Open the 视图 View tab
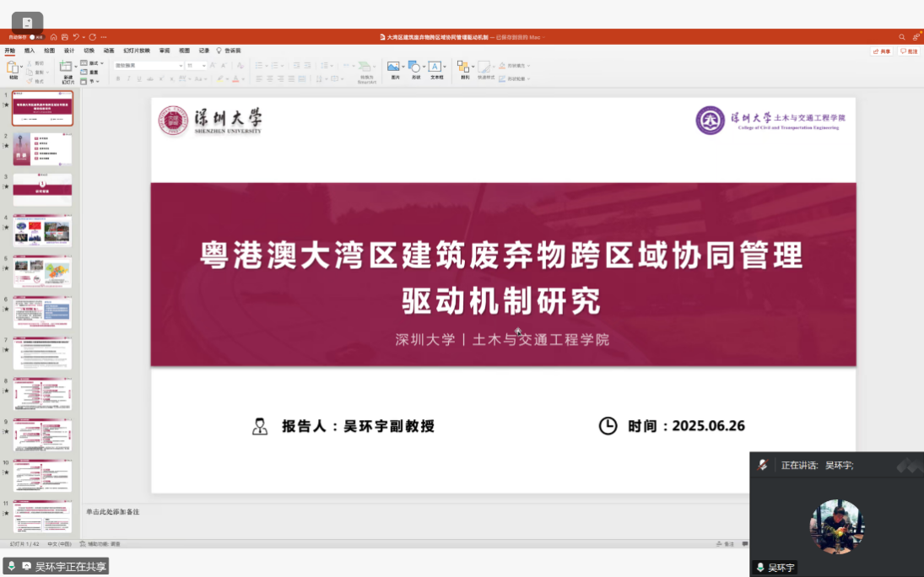 coord(185,51)
